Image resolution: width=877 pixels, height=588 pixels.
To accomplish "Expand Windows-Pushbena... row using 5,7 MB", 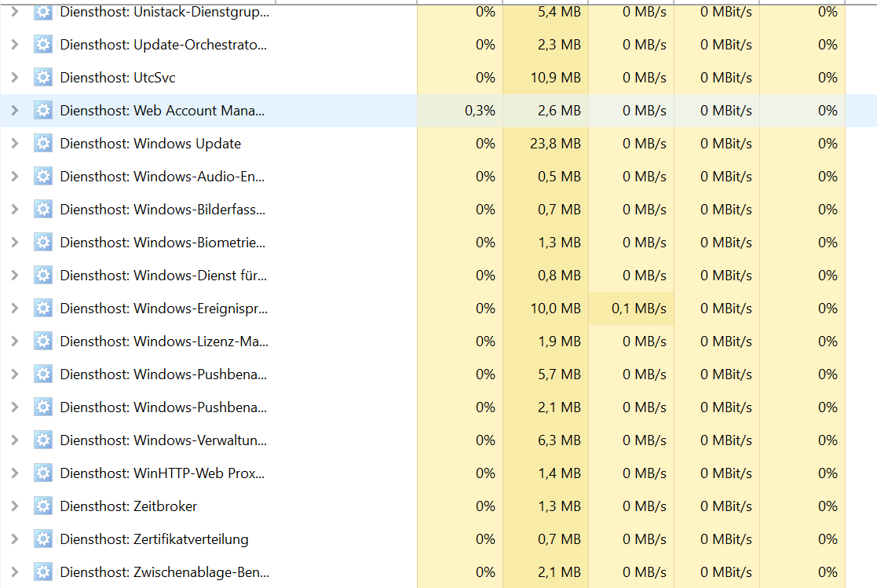I will point(15,374).
